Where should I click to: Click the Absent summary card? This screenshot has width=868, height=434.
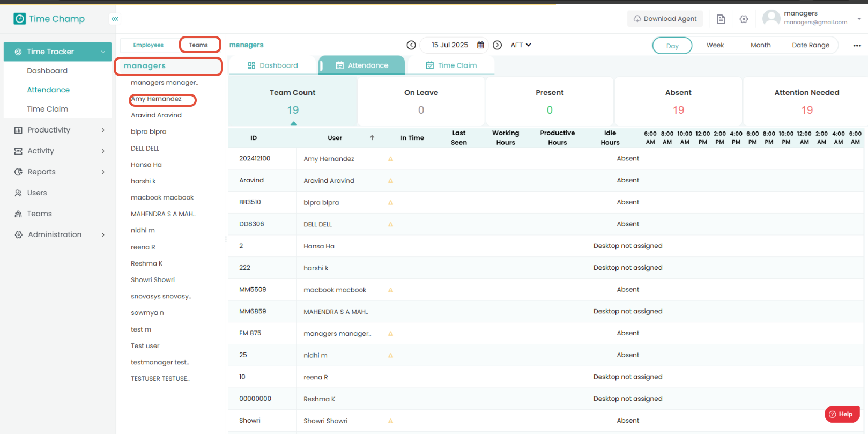tap(678, 101)
